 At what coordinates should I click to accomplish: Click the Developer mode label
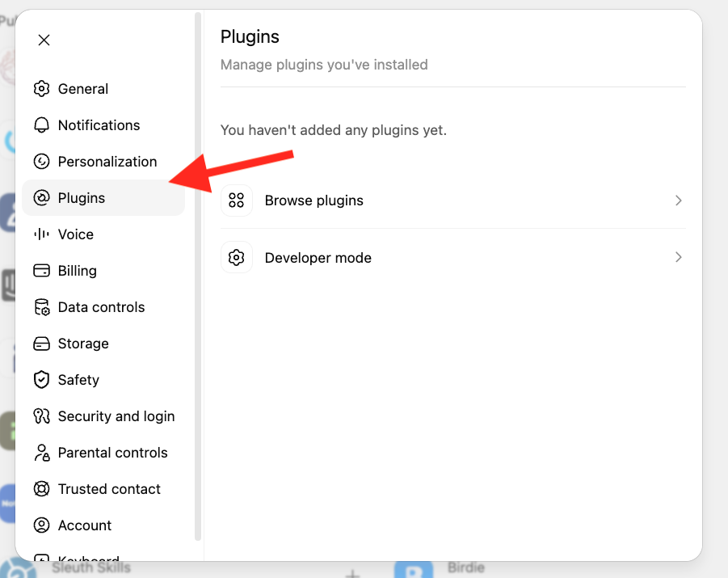coord(318,257)
